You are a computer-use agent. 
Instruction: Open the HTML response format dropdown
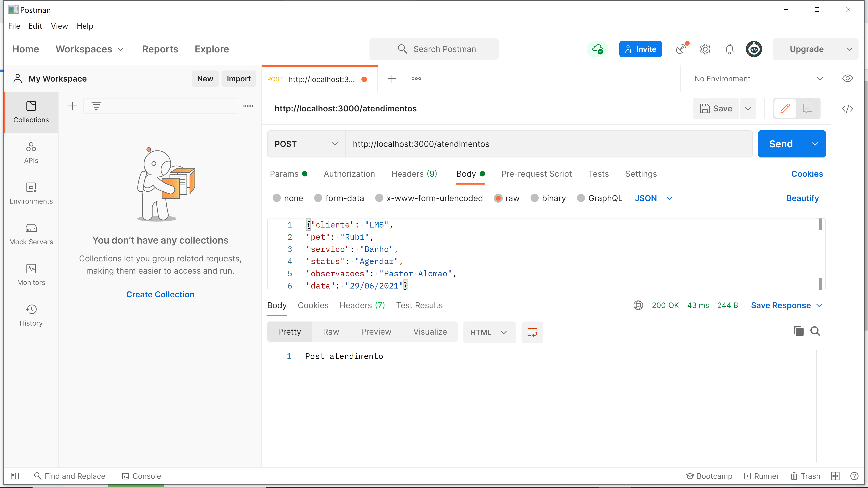tap(489, 332)
